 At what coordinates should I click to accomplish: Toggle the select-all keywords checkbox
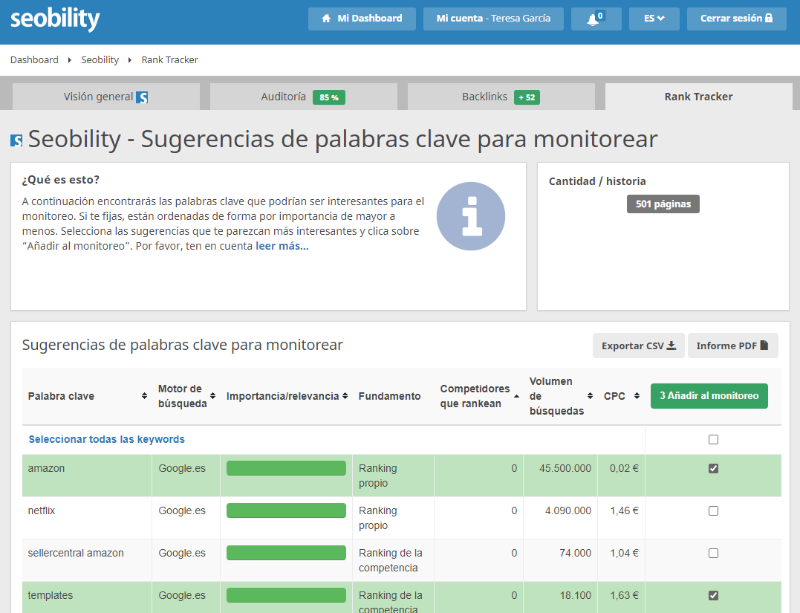click(713, 439)
